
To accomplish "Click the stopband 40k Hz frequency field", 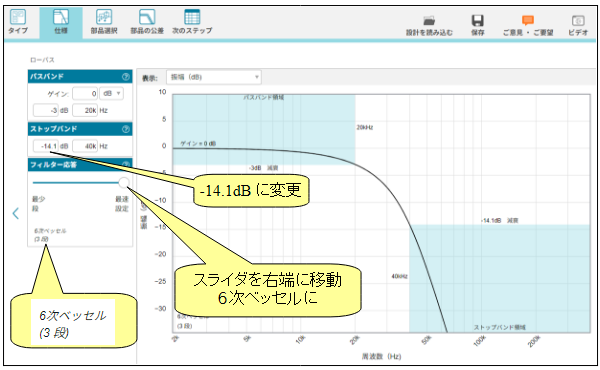I will [x=85, y=146].
